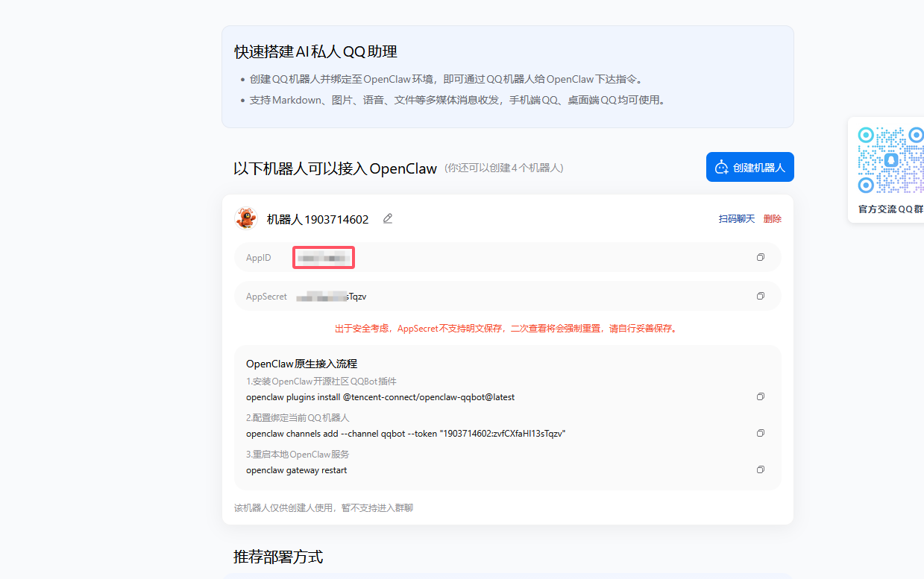Click step 3.重启本地OpenClaw服务
Image resolution: width=924 pixels, height=579 pixels.
[x=298, y=455]
